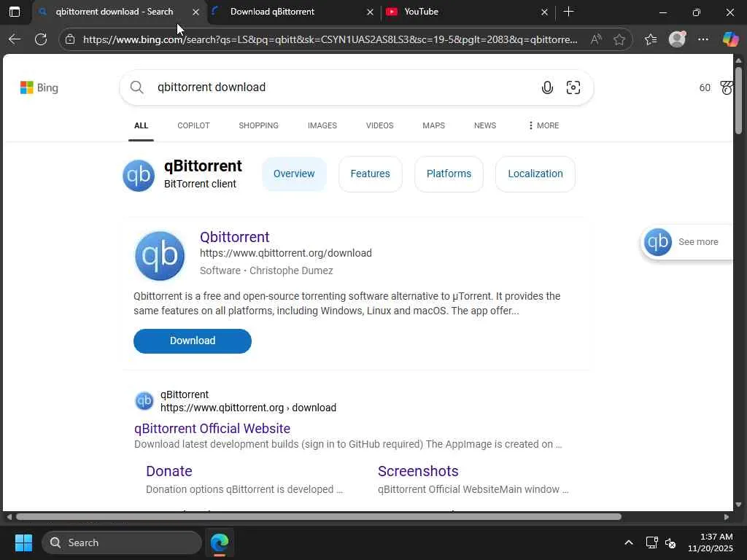Viewport: 747px width, 560px height.
Task: Click the search magnifier in Bing box
Action: click(136, 87)
